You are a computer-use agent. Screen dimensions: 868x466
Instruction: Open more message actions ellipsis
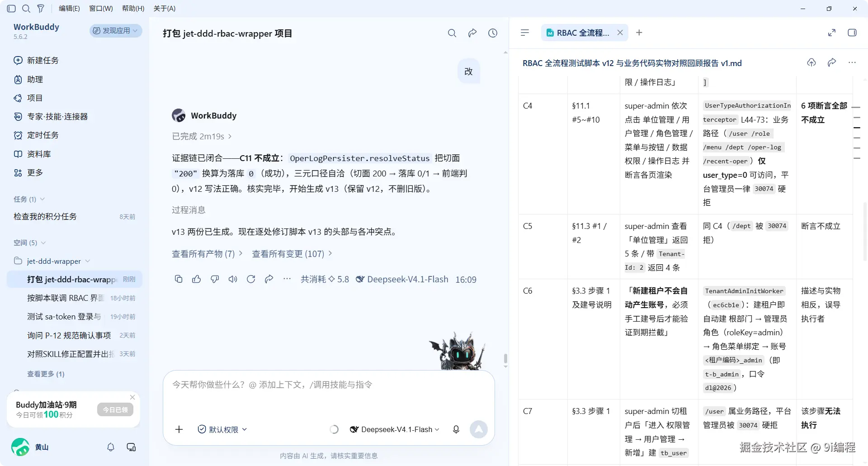coord(287,279)
